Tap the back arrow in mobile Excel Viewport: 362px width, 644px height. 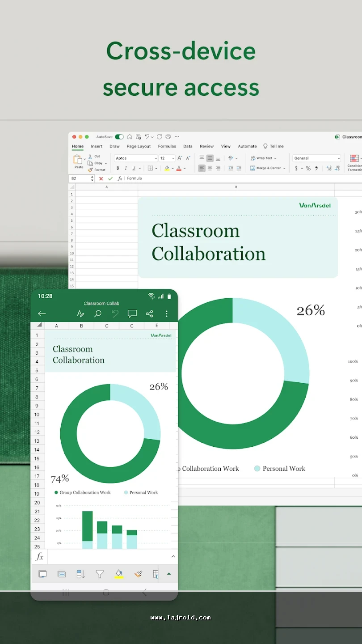pyautogui.click(x=42, y=314)
